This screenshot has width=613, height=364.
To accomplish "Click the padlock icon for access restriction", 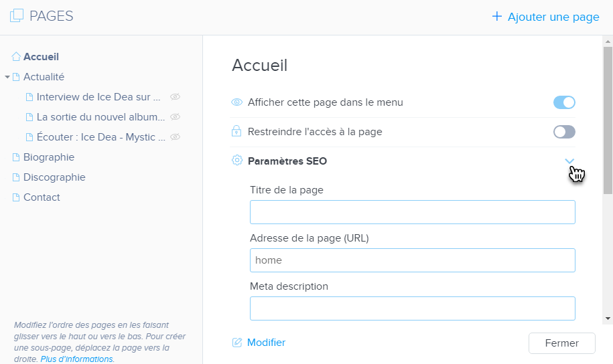I will 236,132.
